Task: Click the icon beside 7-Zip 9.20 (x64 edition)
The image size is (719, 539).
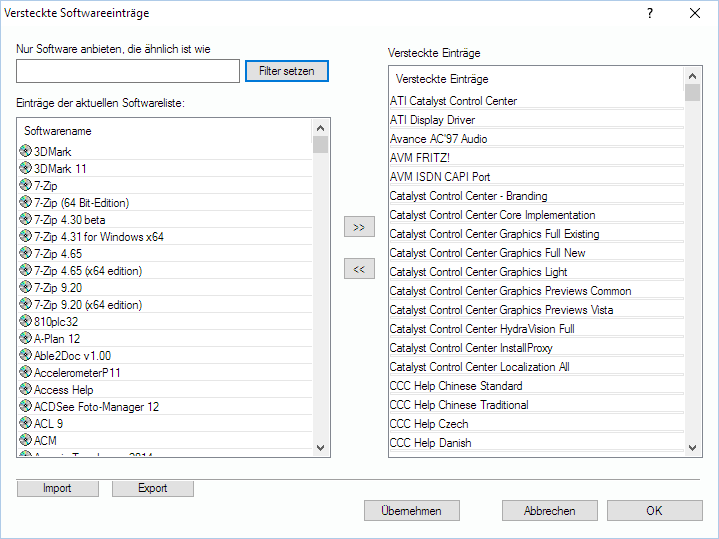Action: click(26, 304)
